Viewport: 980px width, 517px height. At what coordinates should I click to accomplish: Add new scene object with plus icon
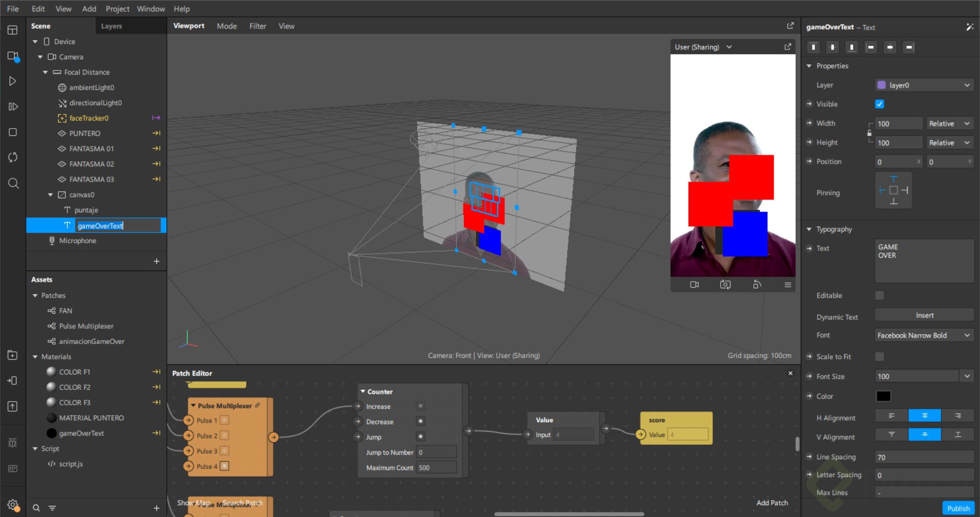(x=156, y=261)
